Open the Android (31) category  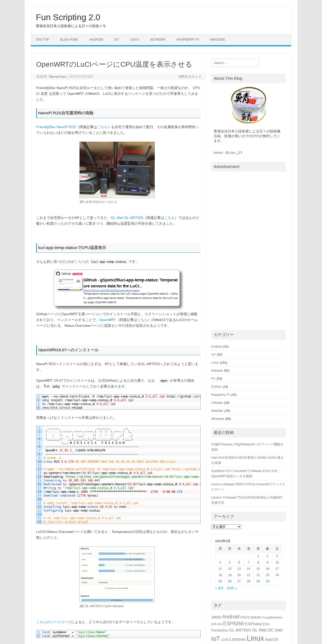pyautogui.click(x=217, y=347)
